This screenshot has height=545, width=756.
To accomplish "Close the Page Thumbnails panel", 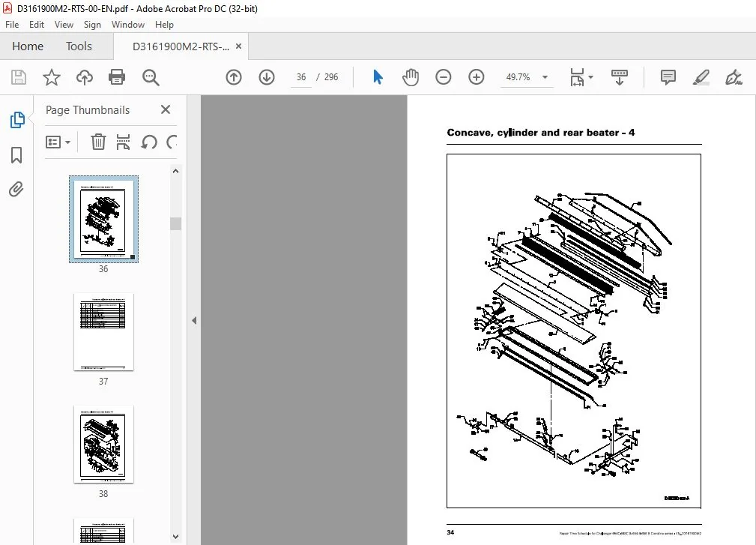I will click(x=166, y=110).
